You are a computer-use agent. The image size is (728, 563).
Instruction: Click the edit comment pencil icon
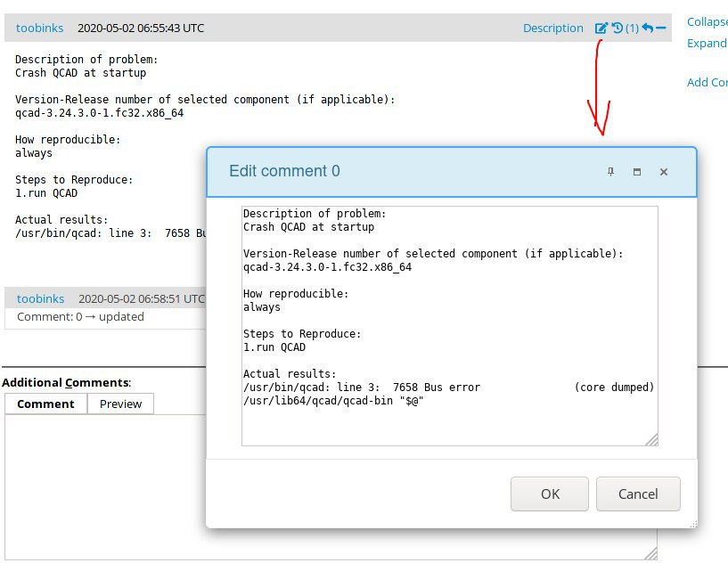click(x=601, y=28)
